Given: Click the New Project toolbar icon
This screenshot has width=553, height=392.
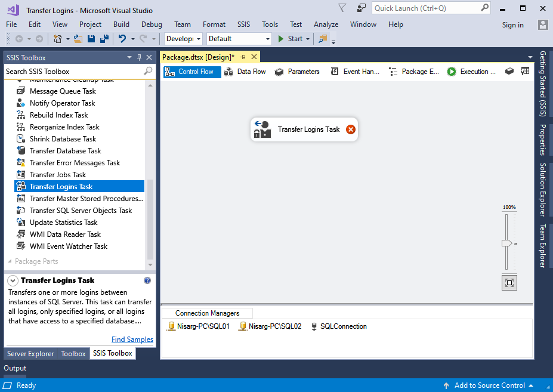Looking at the screenshot, I should click(x=57, y=39).
